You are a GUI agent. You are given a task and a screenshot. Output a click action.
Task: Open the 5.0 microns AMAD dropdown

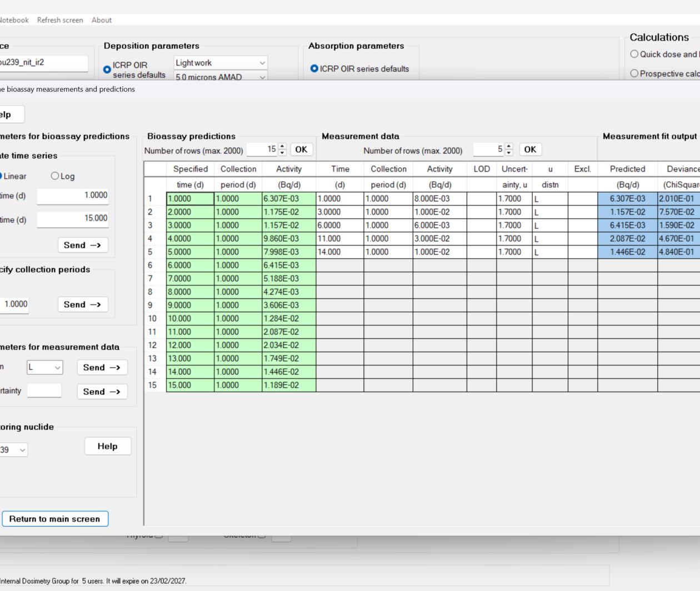[221, 77]
